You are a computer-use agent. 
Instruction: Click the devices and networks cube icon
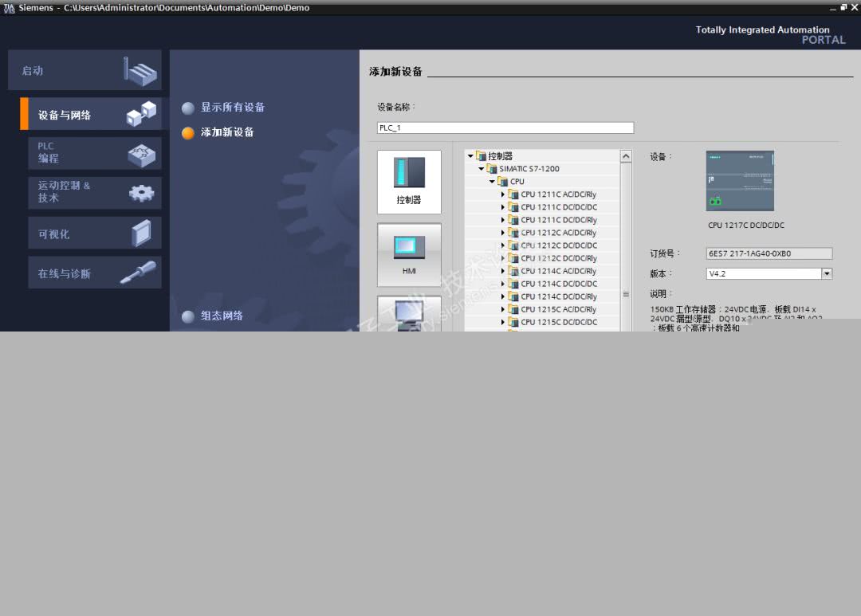point(141,114)
